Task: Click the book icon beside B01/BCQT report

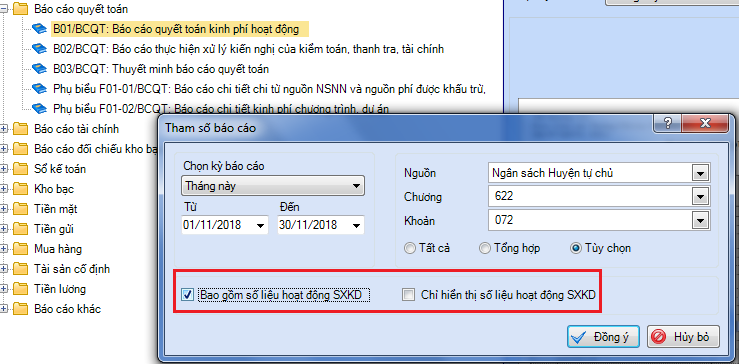Action: [x=40, y=29]
